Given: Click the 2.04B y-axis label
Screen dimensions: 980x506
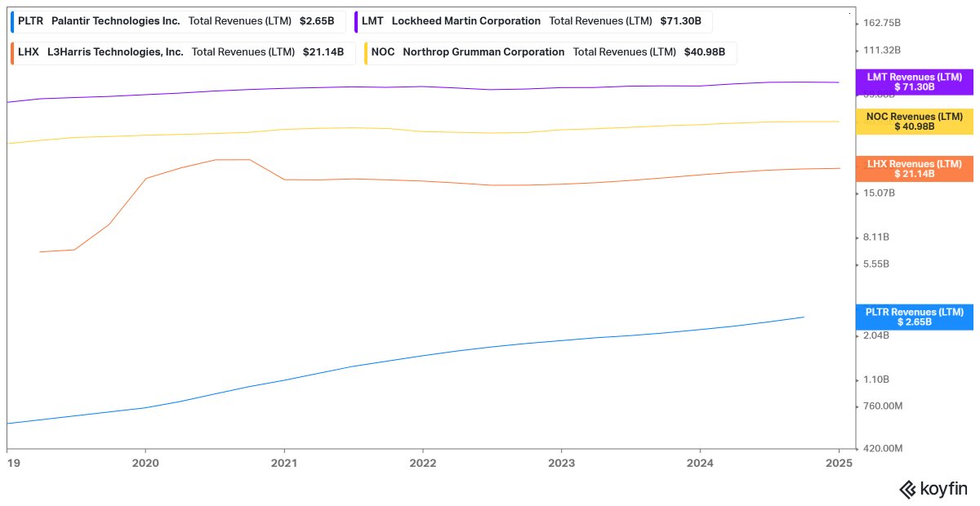Looking at the screenshot, I should tap(876, 335).
